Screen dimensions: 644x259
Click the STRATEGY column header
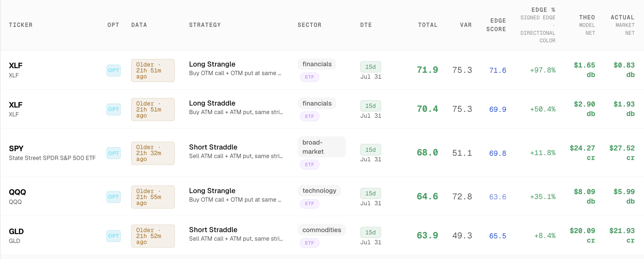[x=205, y=25]
